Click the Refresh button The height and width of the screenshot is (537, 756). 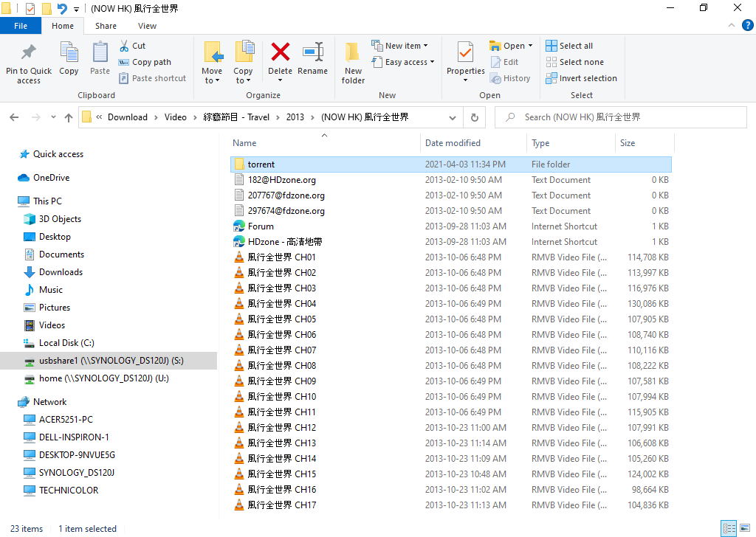coord(475,117)
